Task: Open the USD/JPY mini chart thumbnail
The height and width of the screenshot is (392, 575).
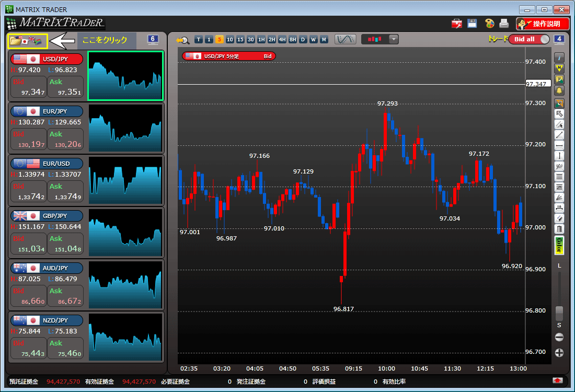Action: click(x=125, y=76)
